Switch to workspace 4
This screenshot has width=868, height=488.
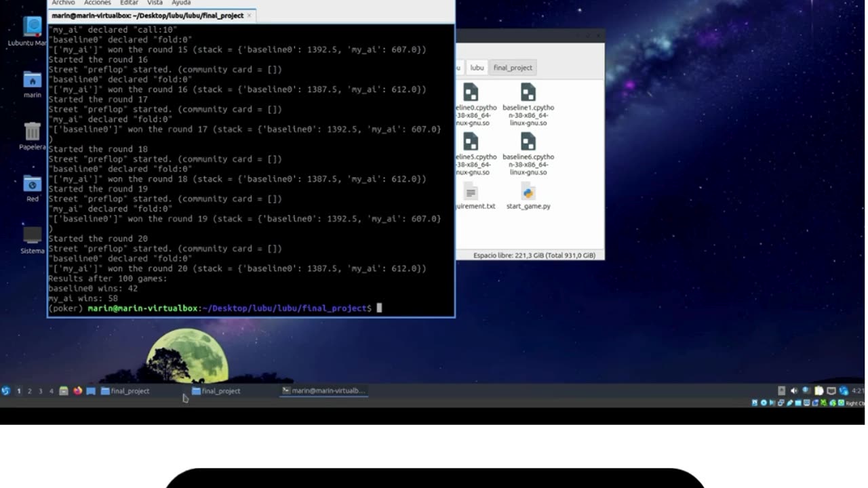[x=52, y=391]
